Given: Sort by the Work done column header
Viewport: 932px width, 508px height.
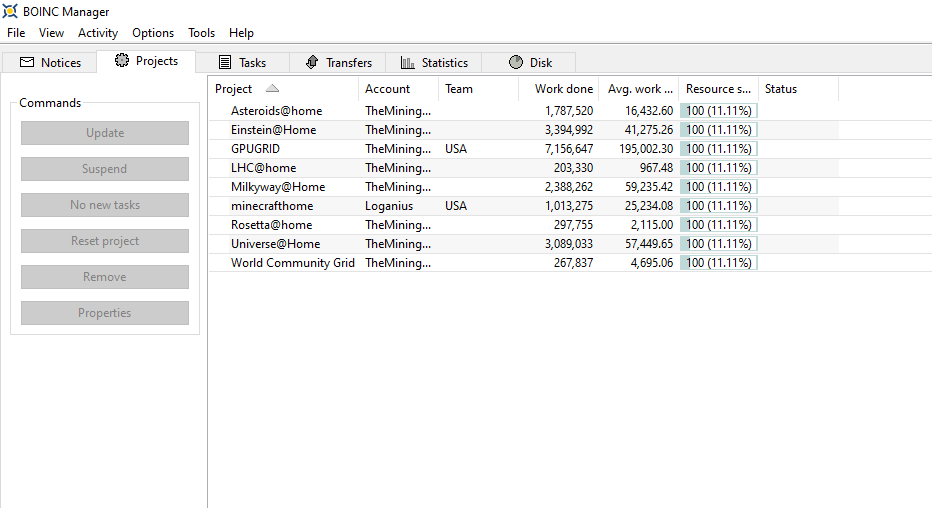Looking at the screenshot, I should [559, 89].
